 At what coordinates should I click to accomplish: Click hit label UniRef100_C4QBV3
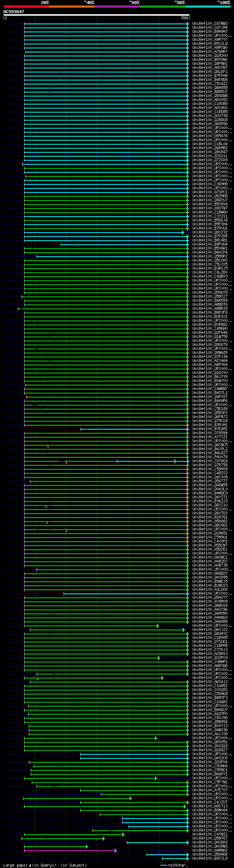tap(210, 277)
